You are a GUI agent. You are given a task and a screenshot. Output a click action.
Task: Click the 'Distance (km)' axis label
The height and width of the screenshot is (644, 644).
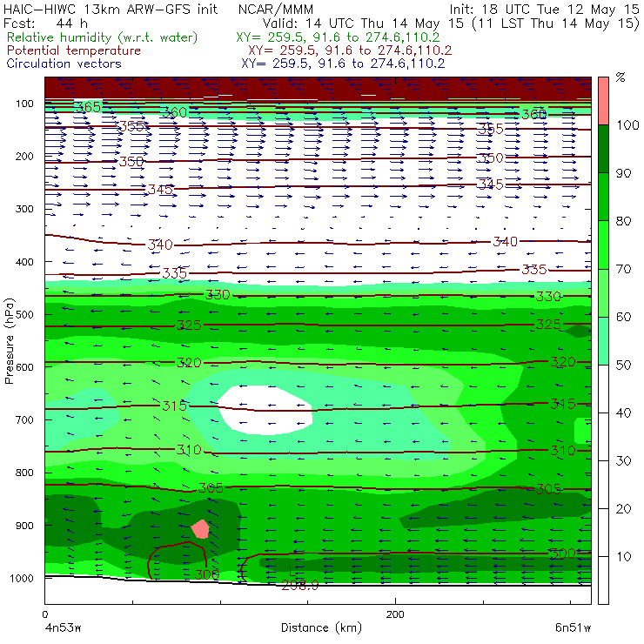tap(322, 627)
